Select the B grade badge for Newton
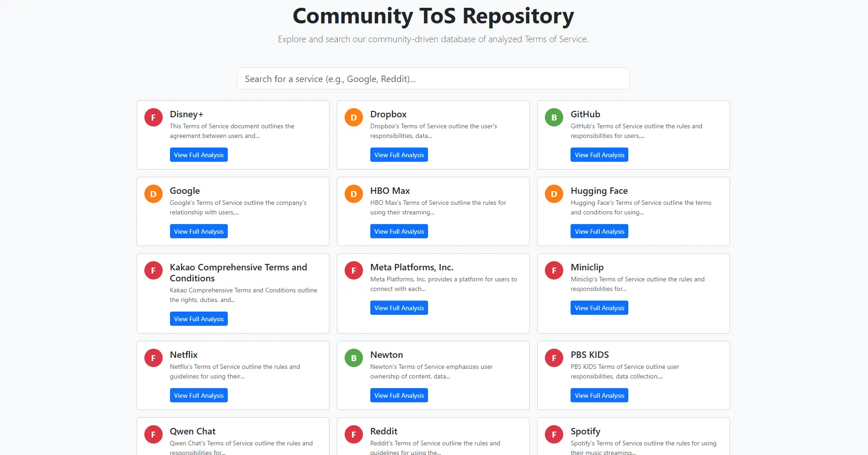The image size is (868, 455). pyautogui.click(x=354, y=358)
